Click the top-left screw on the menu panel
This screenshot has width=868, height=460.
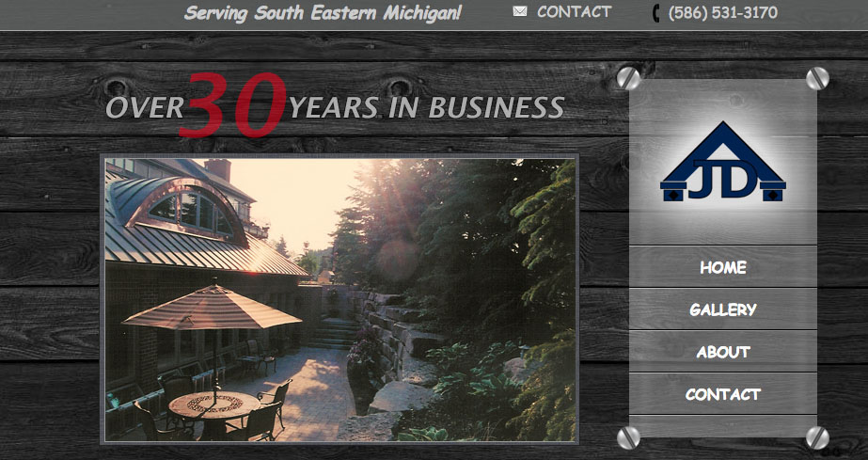[x=628, y=78]
